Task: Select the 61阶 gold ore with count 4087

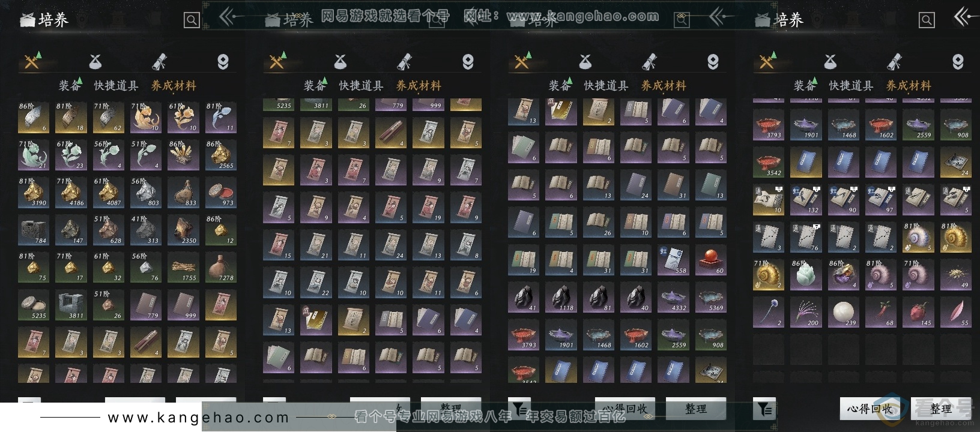Action: (x=109, y=192)
